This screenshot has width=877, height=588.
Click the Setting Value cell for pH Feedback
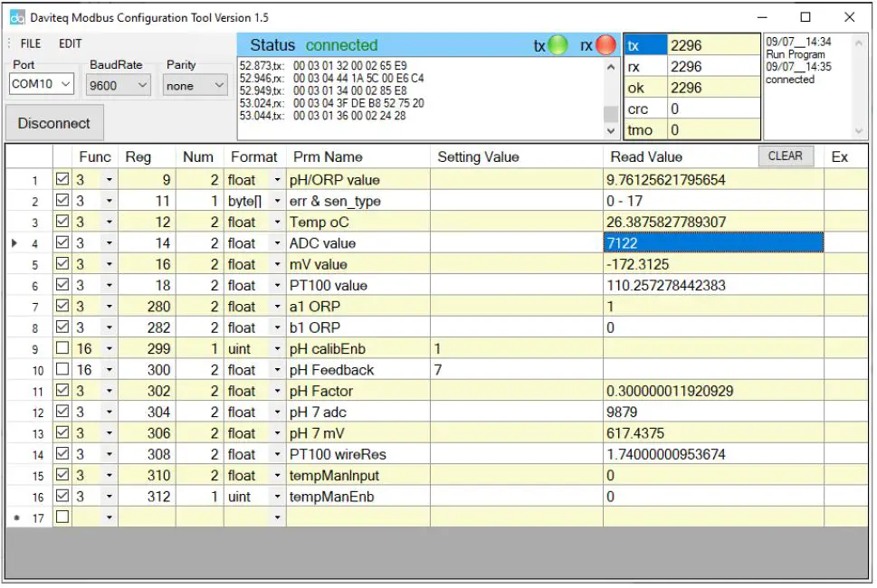pos(516,370)
